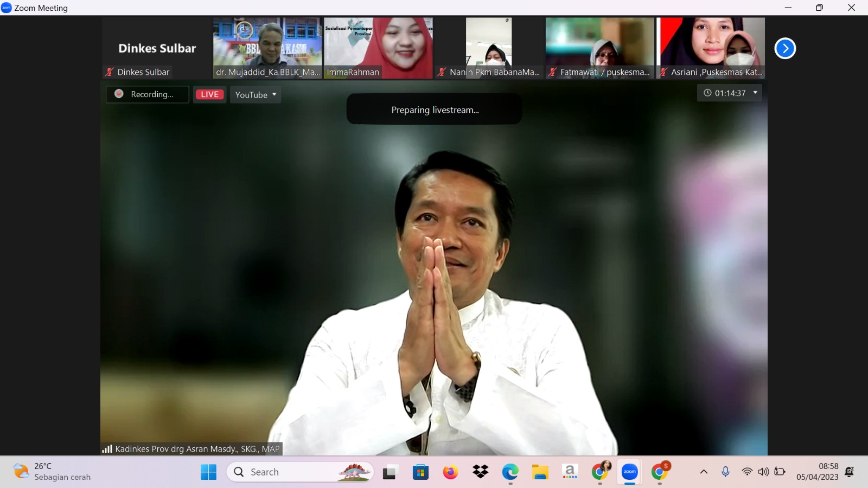Open Dropbox from the taskbar
868x488 pixels.
(480, 472)
